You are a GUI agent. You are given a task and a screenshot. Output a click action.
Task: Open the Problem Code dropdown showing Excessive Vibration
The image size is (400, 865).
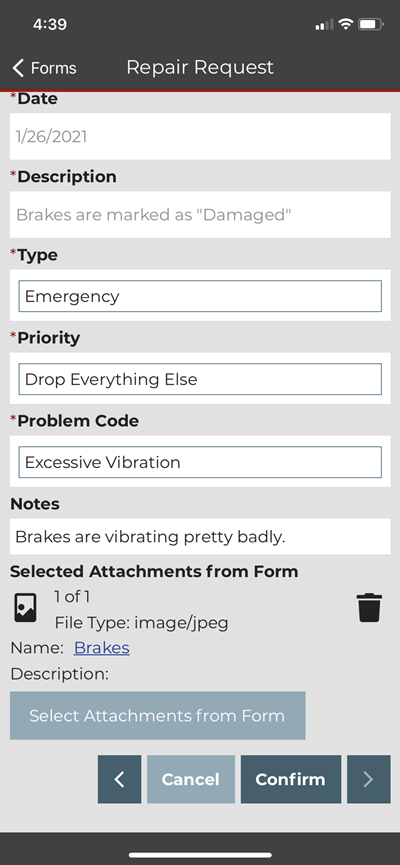tap(200, 462)
